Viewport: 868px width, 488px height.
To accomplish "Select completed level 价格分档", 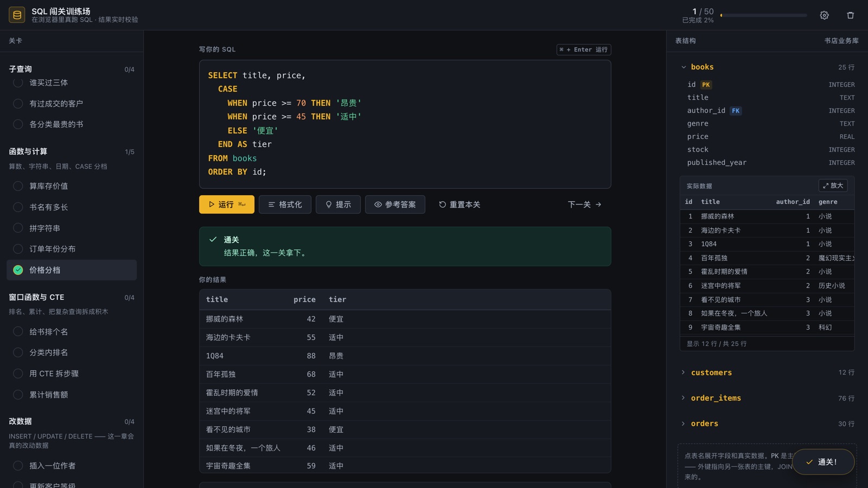I will click(72, 270).
